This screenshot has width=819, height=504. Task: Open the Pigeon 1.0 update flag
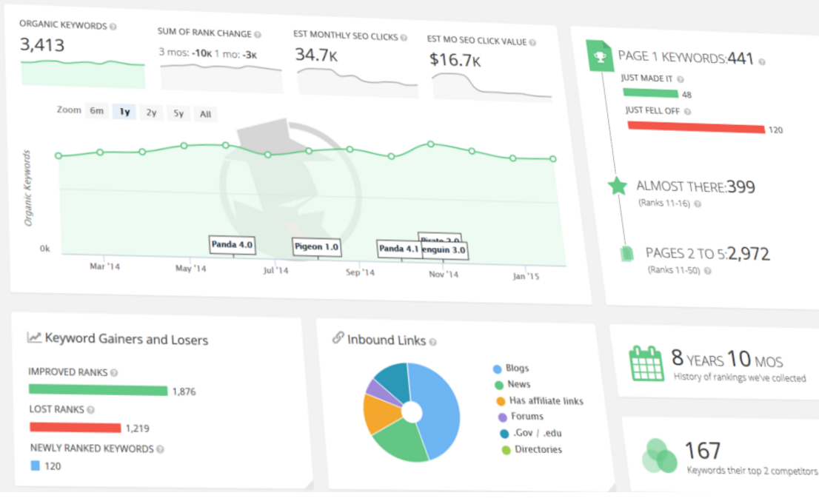tap(316, 247)
